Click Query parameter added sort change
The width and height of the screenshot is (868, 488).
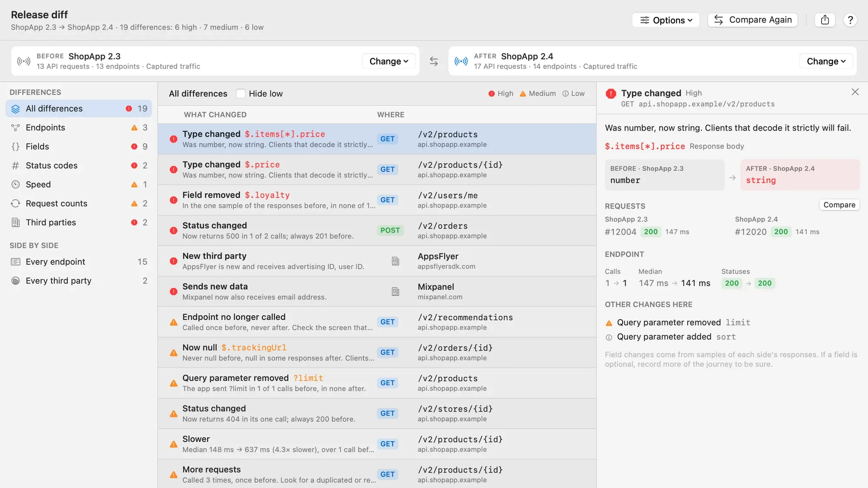[x=671, y=337]
